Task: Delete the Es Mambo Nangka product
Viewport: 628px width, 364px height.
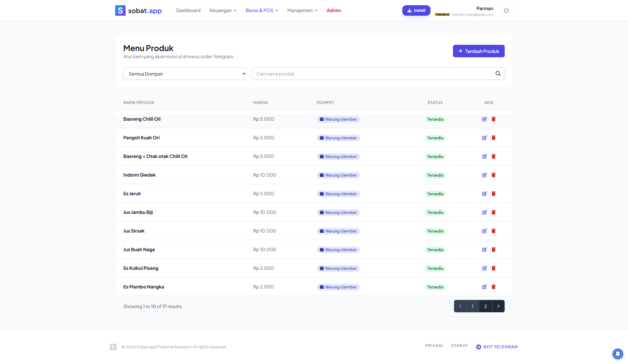Action: point(494,287)
